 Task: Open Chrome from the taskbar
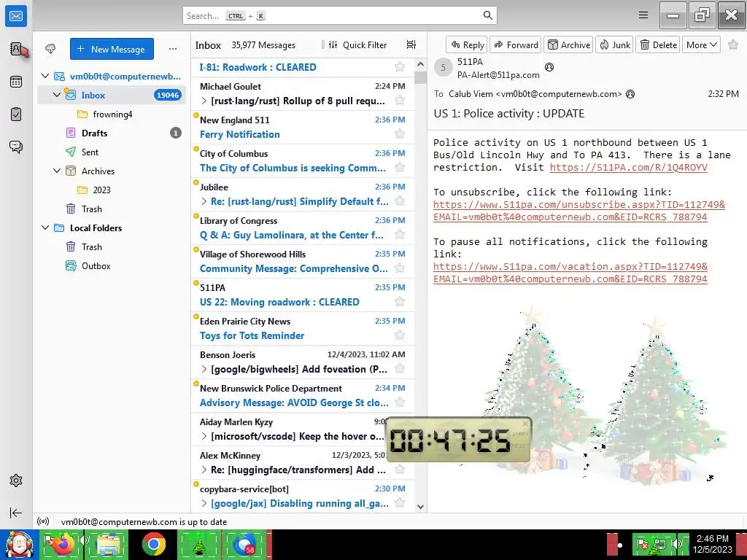[x=153, y=544]
